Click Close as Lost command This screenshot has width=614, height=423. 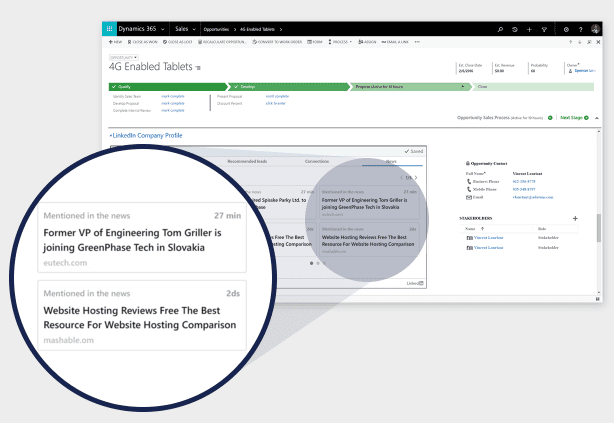(x=177, y=42)
